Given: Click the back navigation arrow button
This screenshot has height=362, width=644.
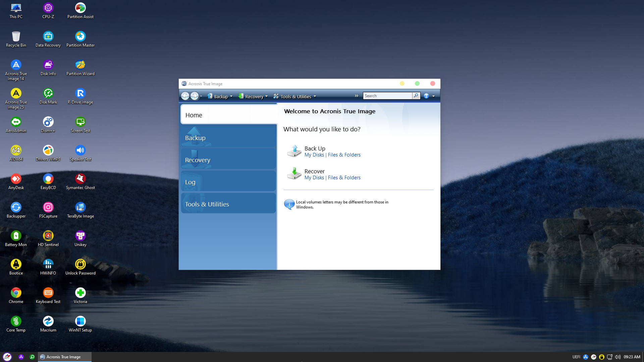Looking at the screenshot, I should (185, 96).
